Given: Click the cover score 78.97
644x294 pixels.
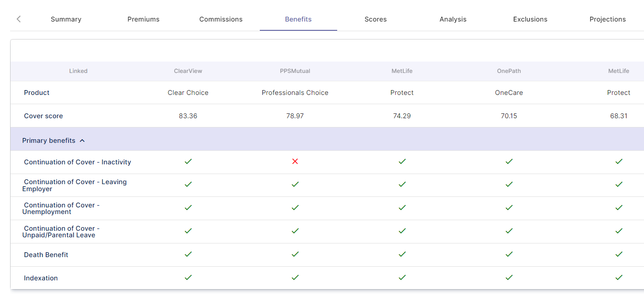Looking at the screenshot, I should click(295, 116).
